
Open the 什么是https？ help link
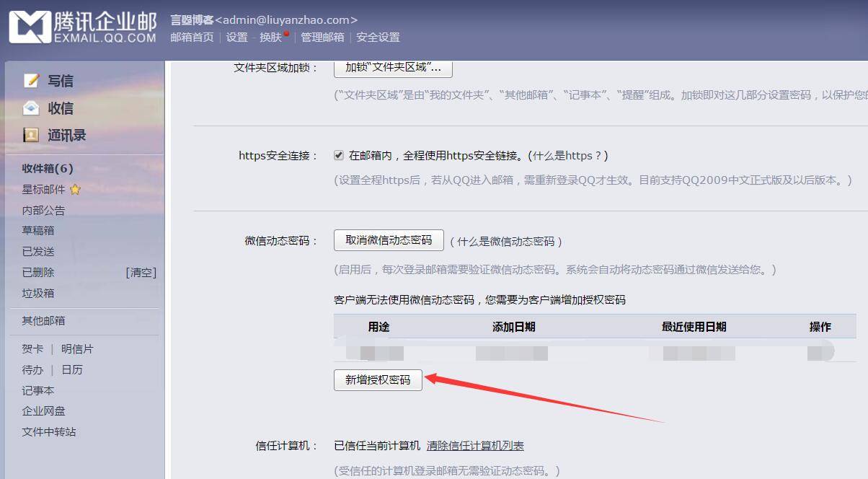568,155
